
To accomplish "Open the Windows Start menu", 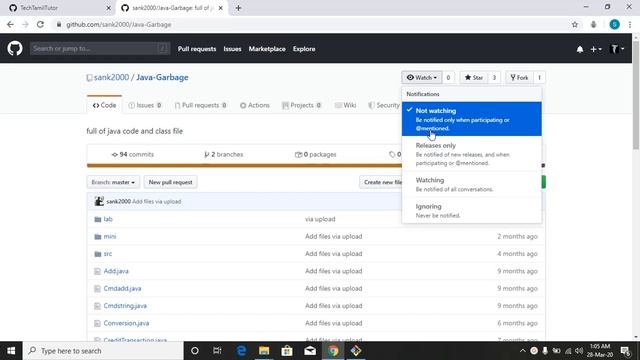I will pos(11,351).
